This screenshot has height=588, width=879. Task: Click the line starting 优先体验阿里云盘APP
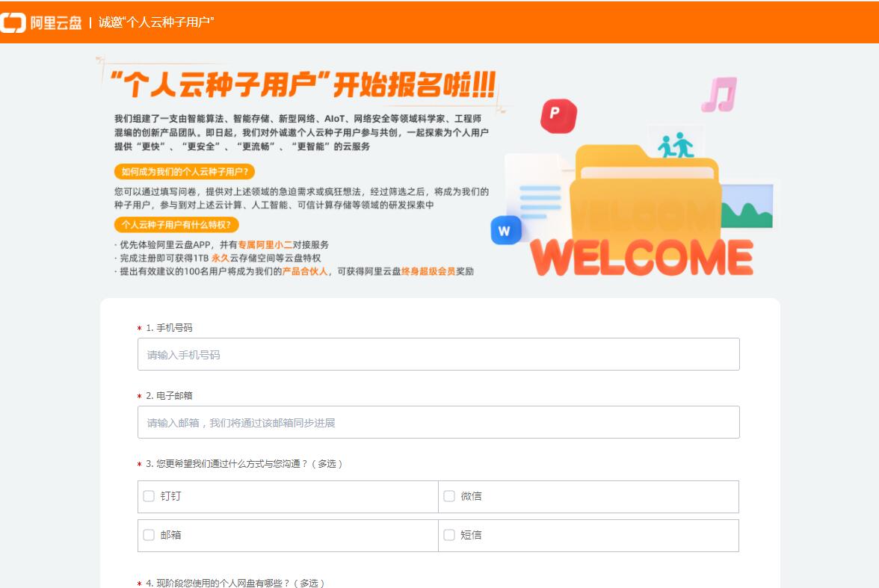coord(223,245)
